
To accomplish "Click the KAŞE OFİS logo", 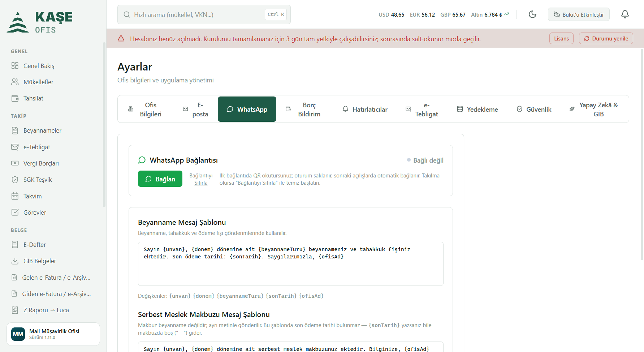I will (x=40, y=22).
